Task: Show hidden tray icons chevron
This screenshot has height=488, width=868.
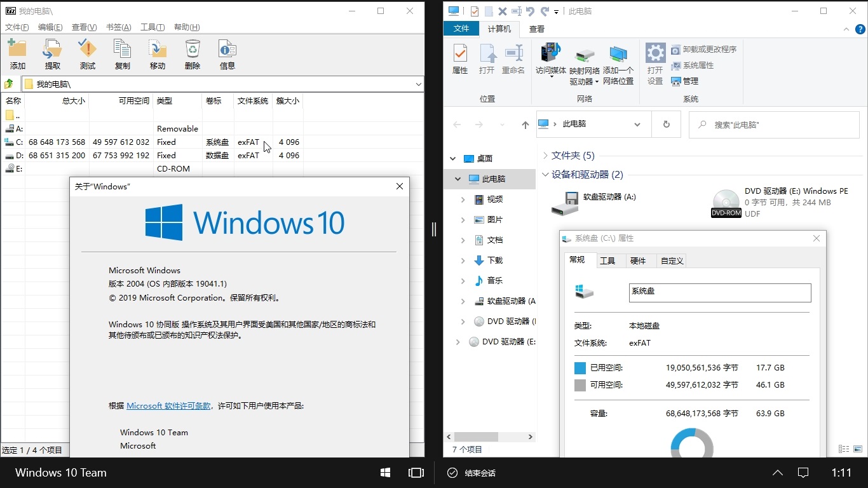Action: (x=778, y=473)
